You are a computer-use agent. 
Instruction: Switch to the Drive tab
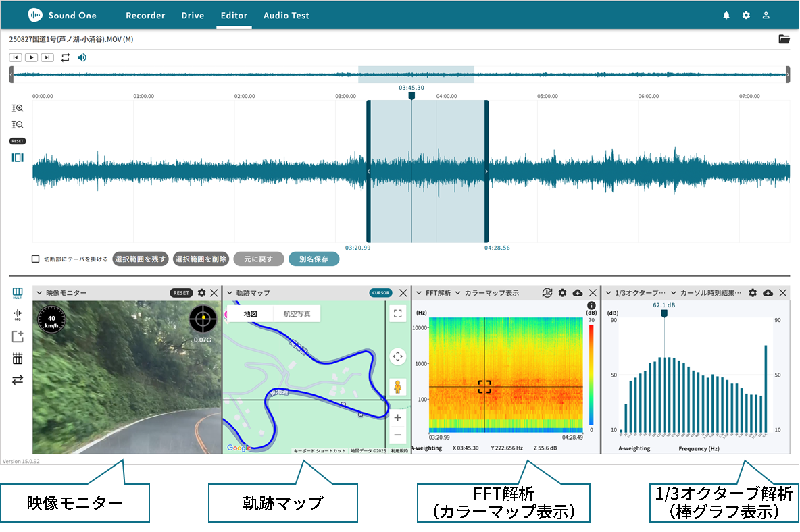tap(193, 16)
